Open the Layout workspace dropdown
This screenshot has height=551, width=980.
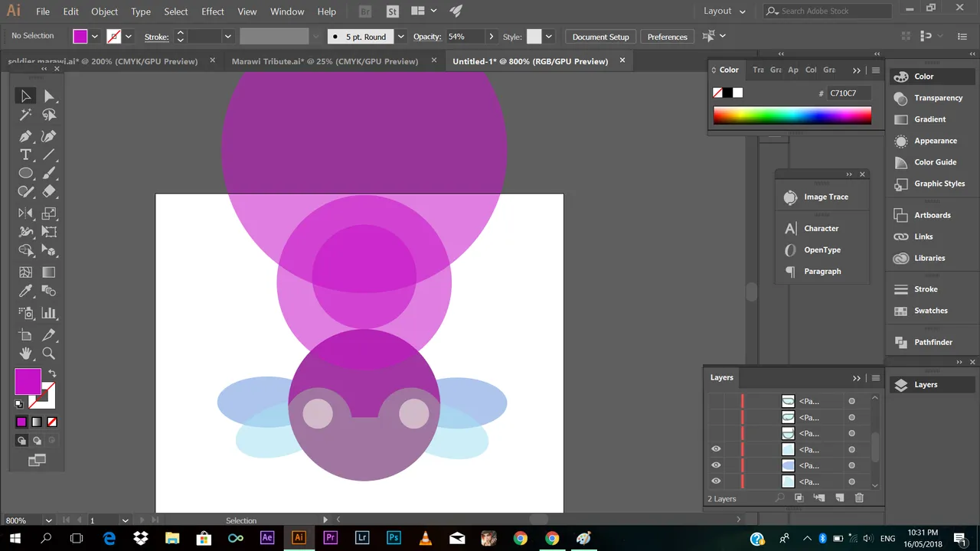pos(724,11)
